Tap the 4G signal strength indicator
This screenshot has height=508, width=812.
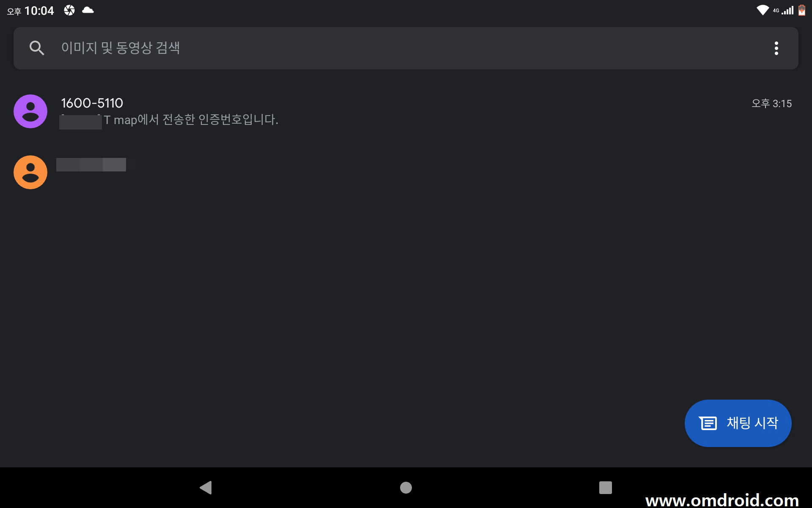784,10
